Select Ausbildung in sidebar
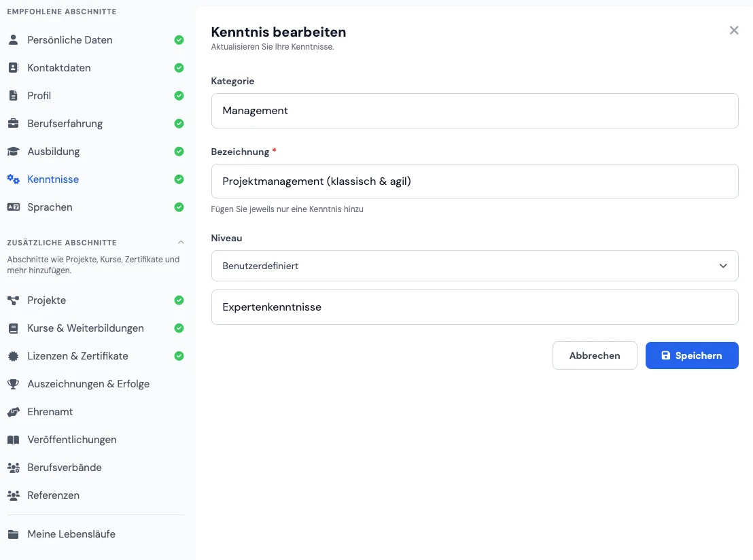The width and height of the screenshot is (753, 560). pos(96,152)
